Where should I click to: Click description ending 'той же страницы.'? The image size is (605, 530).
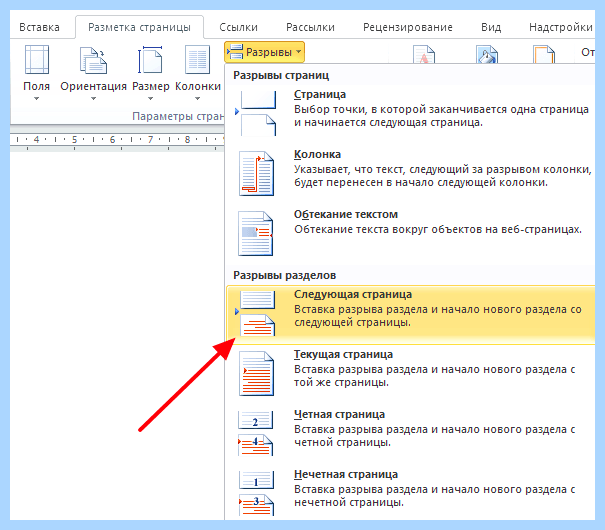(x=434, y=376)
